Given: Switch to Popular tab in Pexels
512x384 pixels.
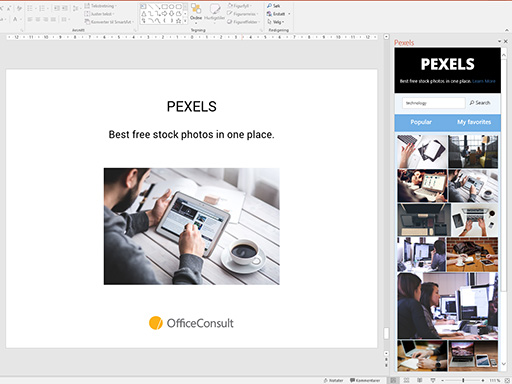Looking at the screenshot, I should [x=421, y=122].
